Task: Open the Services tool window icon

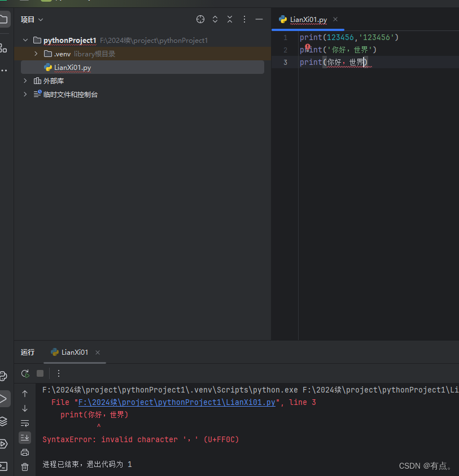Action: (3, 444)
